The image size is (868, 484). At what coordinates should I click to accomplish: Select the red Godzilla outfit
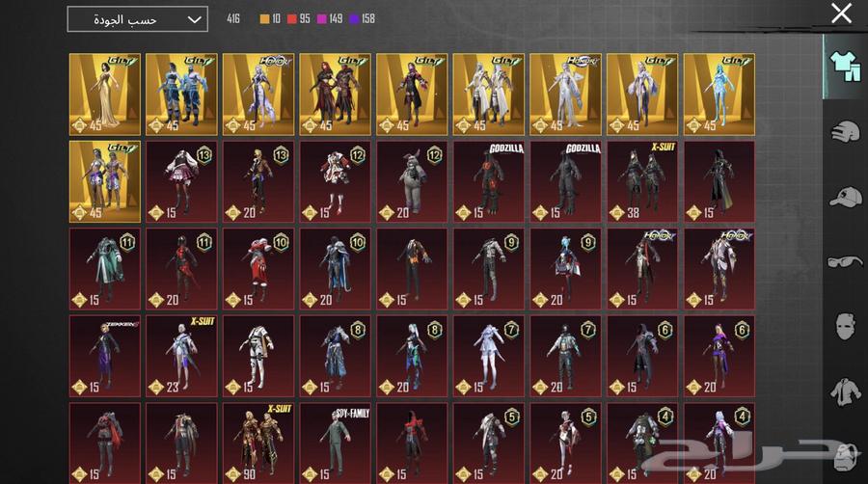(x=488, y=181)
